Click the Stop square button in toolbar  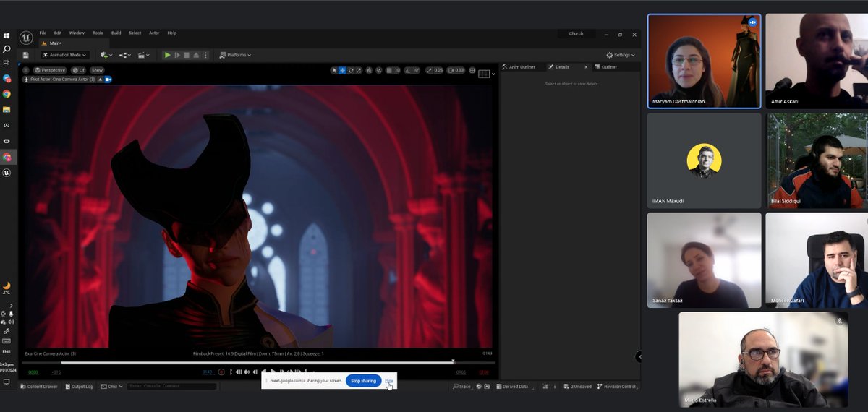(187, 55)
